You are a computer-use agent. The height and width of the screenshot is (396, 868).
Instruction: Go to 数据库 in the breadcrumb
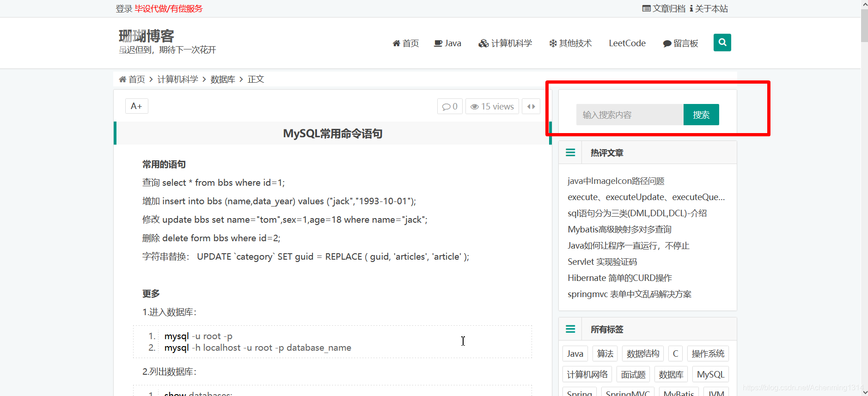click(223, 79)
